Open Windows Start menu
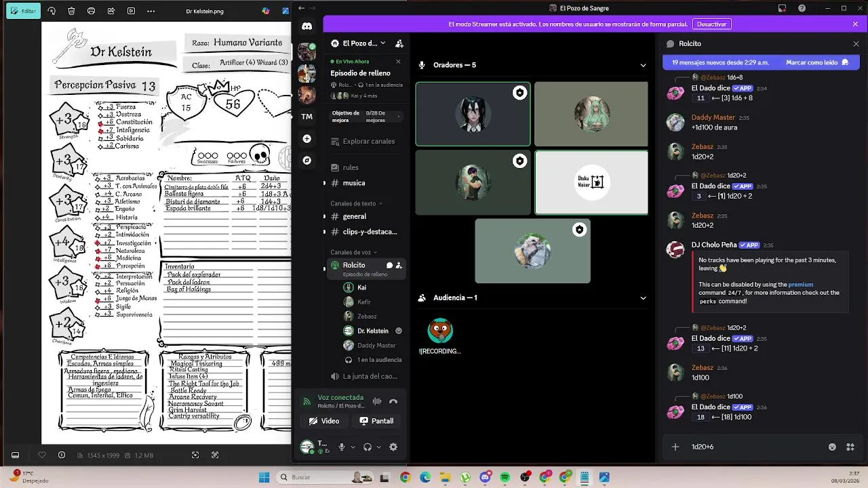The image size is (868, 488). click(x=264, y=477)
